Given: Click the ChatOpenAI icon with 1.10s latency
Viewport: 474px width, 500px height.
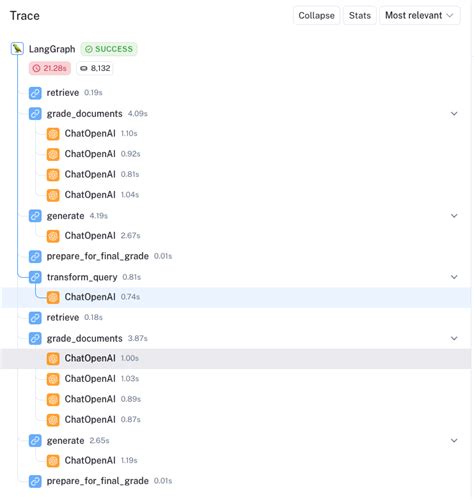Looking at the screenshot, I should [x=53, y=134].
